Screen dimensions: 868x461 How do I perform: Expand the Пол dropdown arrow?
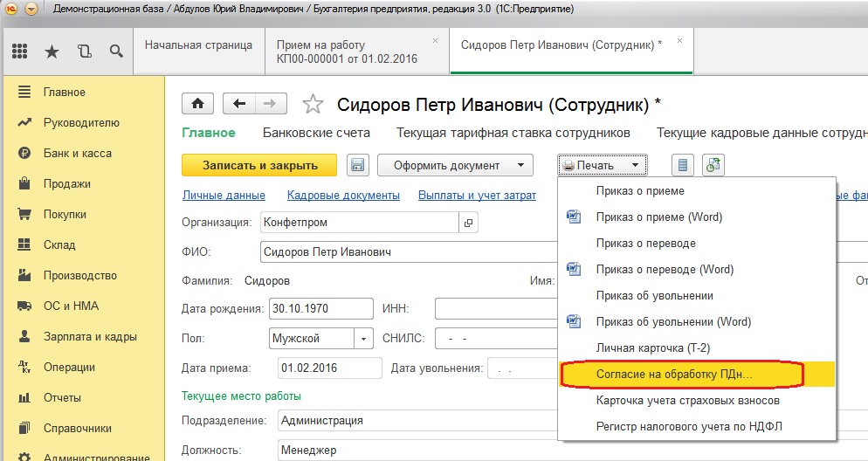[x=363, y=338]
